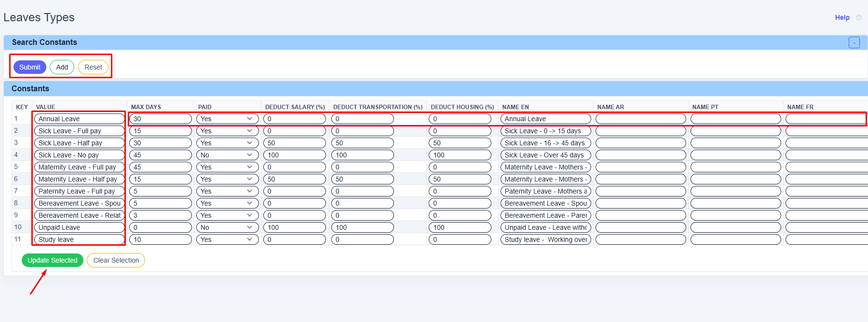This screenshot has width=868, height=322.
Task: Click Deduct Housing field for Study leave
Action: tap(460, 239)
